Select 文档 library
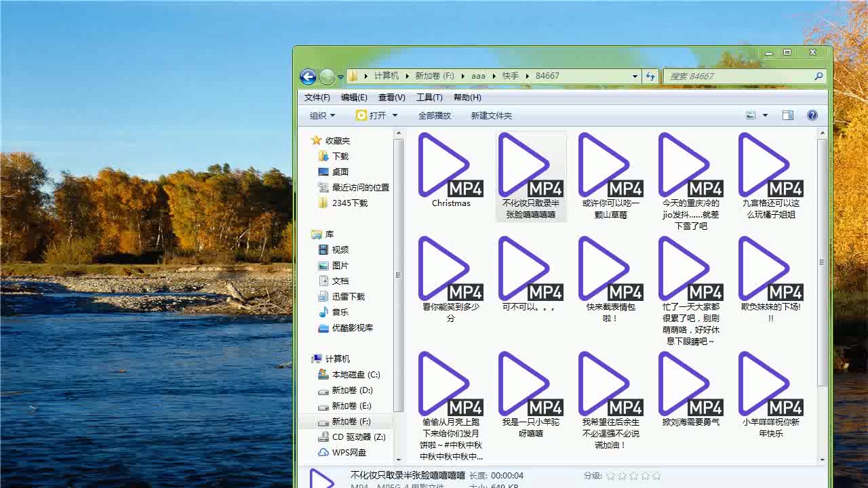This screenshot has height=488, width=868. point(333,281)
